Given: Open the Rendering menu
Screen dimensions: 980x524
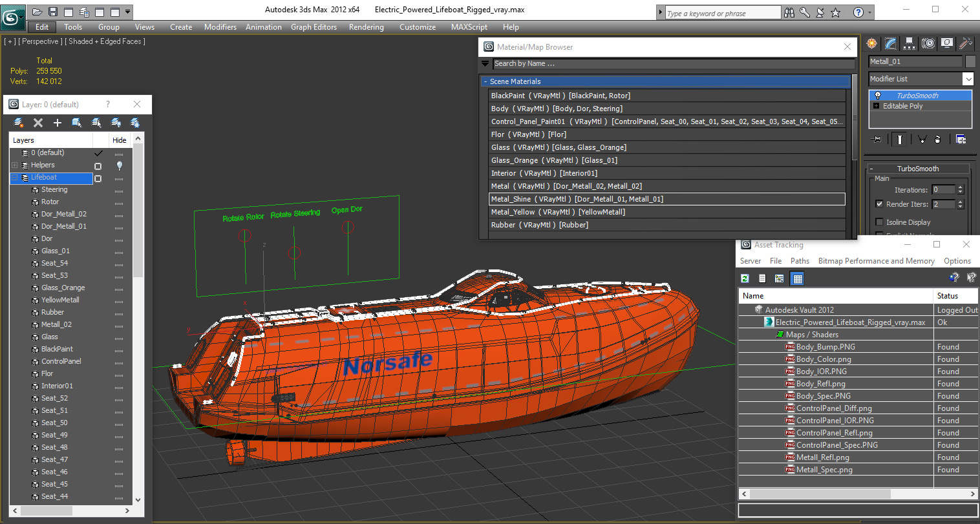Looking at the screenshot, I should point(367,27).
